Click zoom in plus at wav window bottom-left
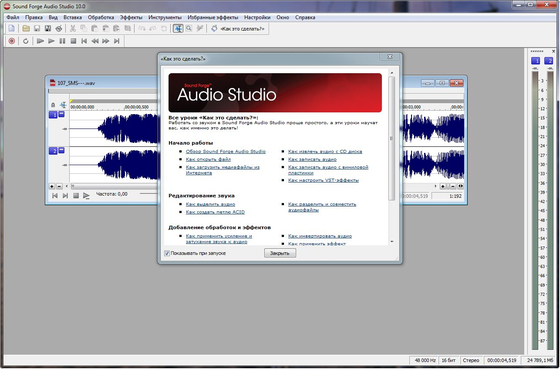This screenshot has width=560, height=369. click(x=52, y=186)
